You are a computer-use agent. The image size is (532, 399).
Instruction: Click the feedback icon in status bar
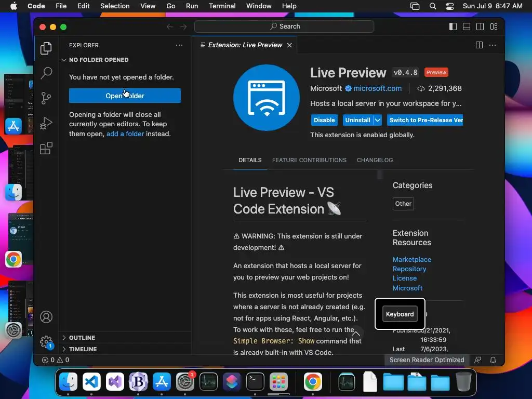478,360
